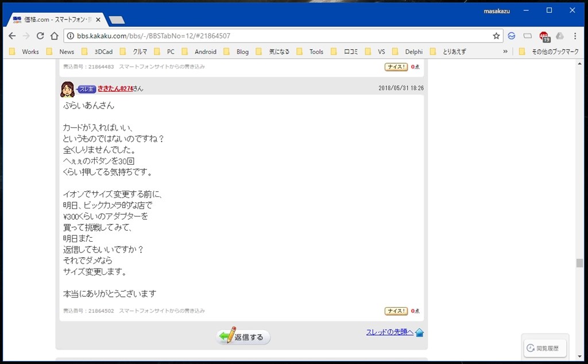Open the クルマ bookmark folder
This screenshot has width=588, height=364.
coord(133,52)
